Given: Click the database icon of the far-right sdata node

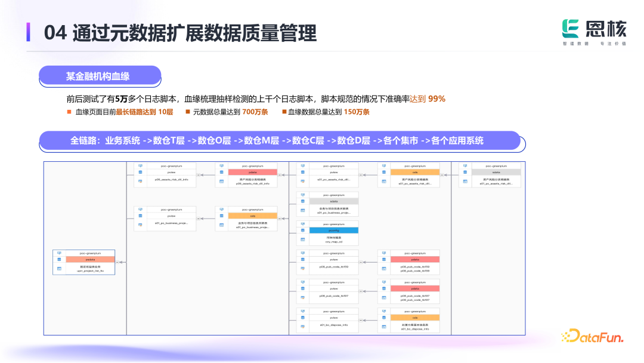Looking at the screenshot, I should click(465, 172).
